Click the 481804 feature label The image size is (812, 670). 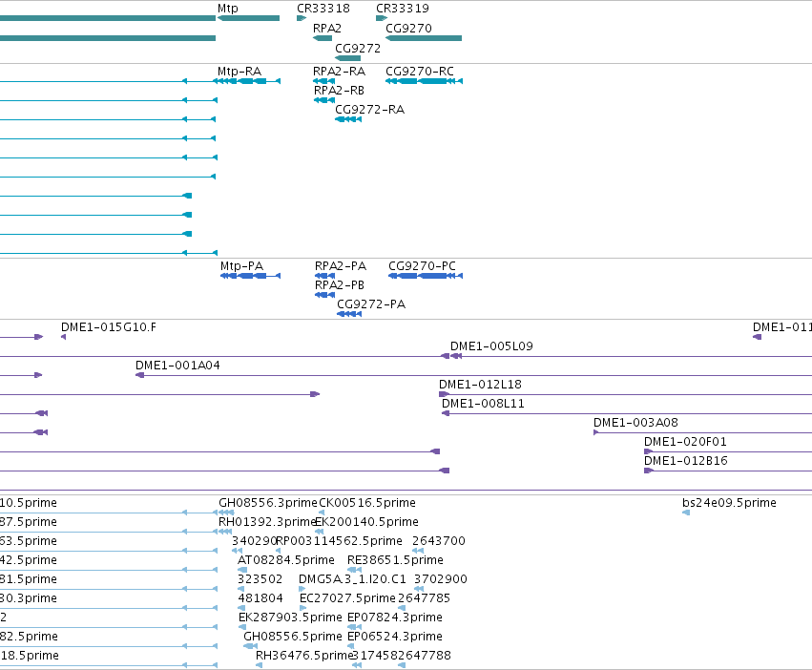coord(260,598)
